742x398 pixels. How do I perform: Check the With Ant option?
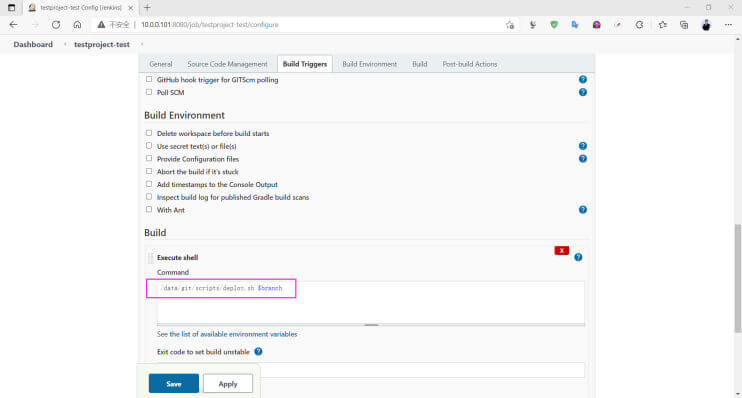point(149,209)
